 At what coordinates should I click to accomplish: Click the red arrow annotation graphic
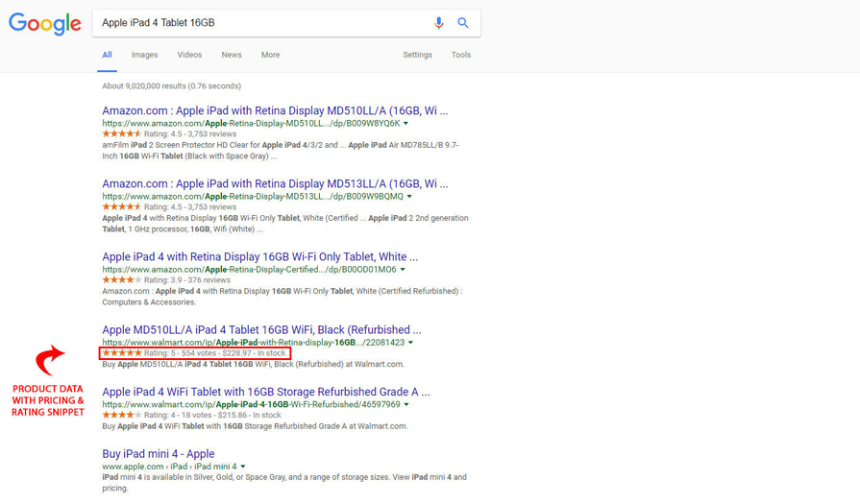point(50,360)
